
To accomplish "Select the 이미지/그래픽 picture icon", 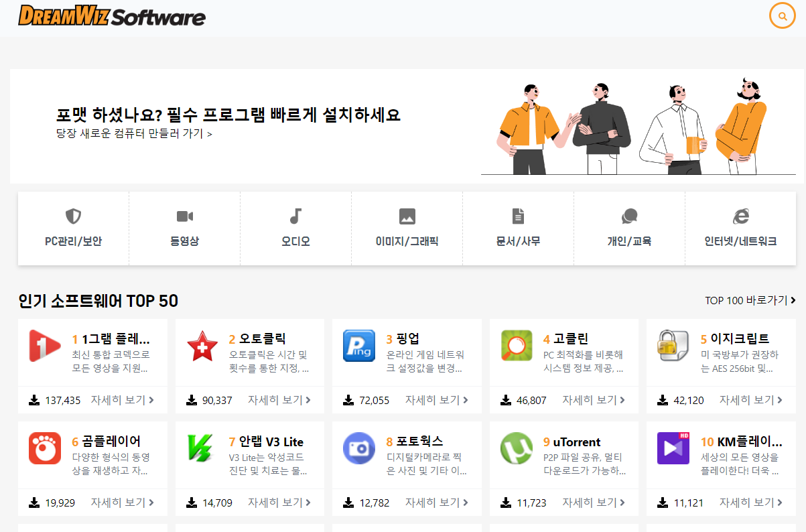I will tap(407, 216).
